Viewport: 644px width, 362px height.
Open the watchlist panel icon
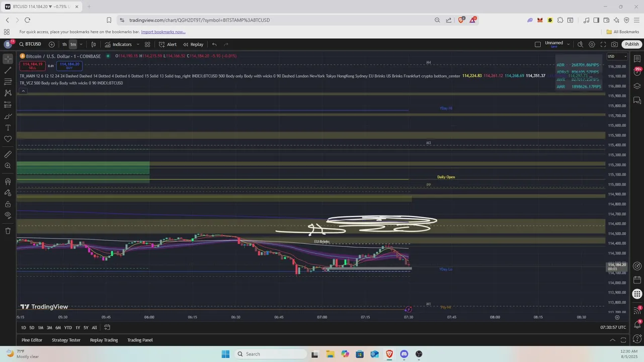[x=637, y=59]
